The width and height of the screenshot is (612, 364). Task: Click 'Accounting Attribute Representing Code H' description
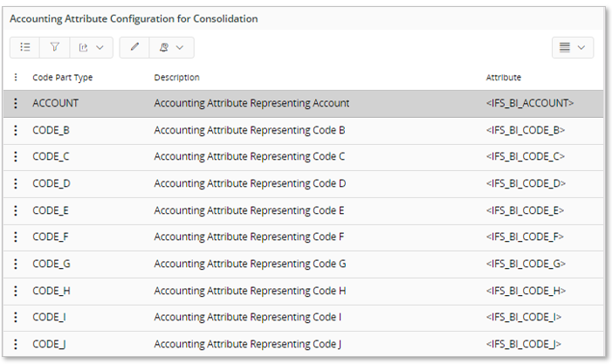click(x=250, y=291)
